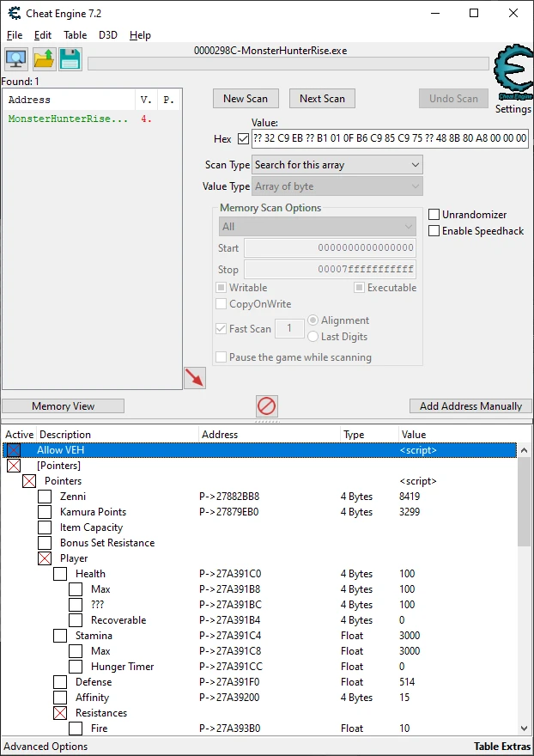Open the memory region All dropdown

coord(318,227)
